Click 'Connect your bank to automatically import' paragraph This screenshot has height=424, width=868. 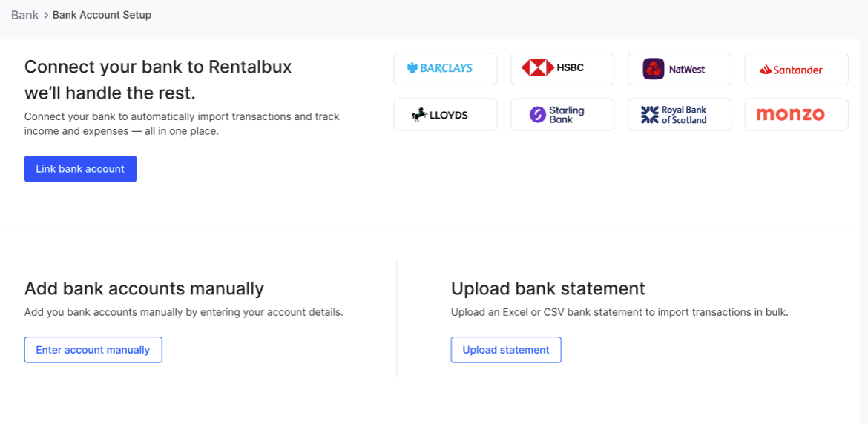pyautogui.click(x=182, y=125)
